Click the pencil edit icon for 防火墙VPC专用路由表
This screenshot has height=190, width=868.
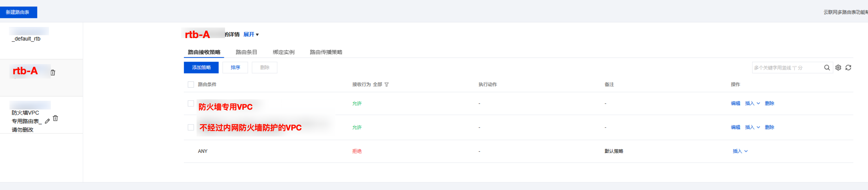coord(48,121)
